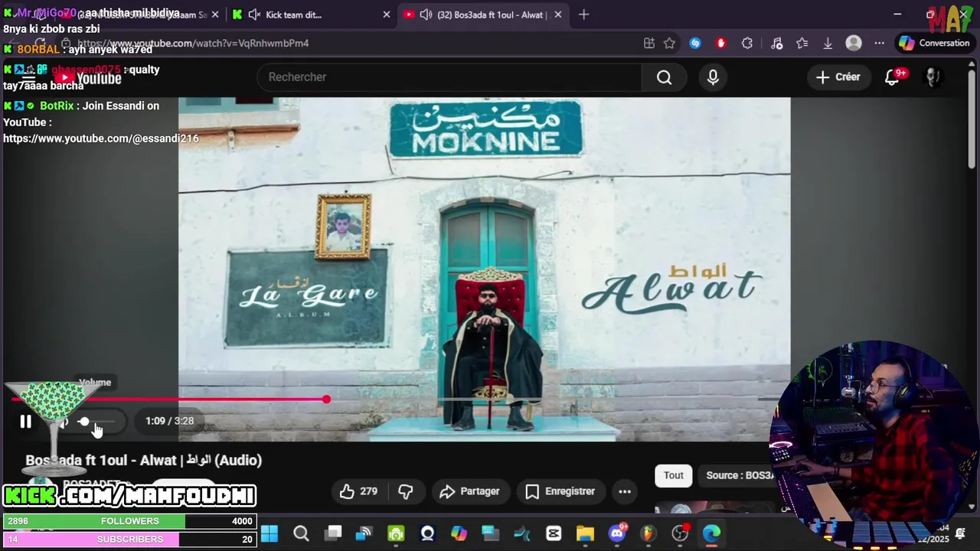Open Windows taskbar search

301,533
